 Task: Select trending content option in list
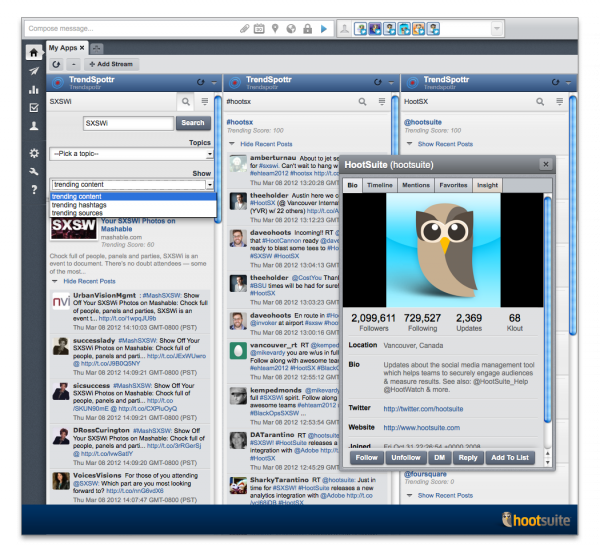133,197
